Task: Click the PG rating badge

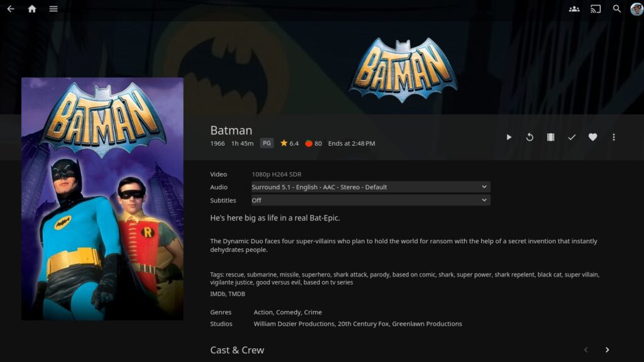Action: point(267,143)
